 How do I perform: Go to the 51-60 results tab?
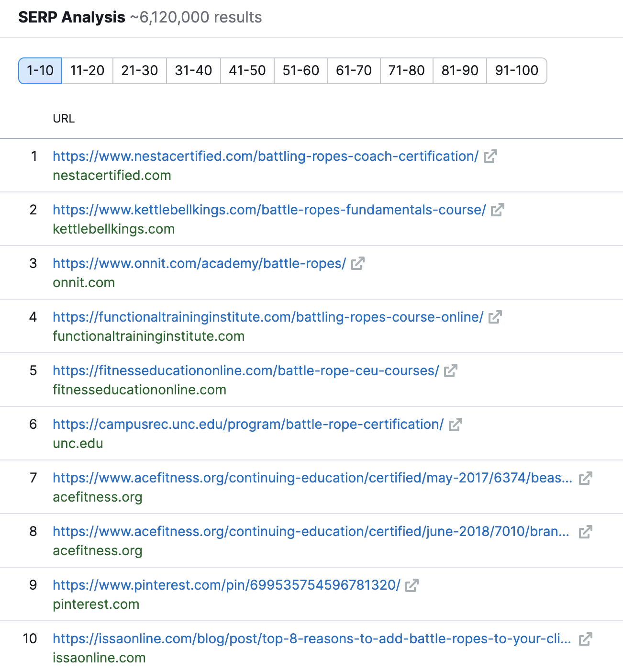point(301,71)
